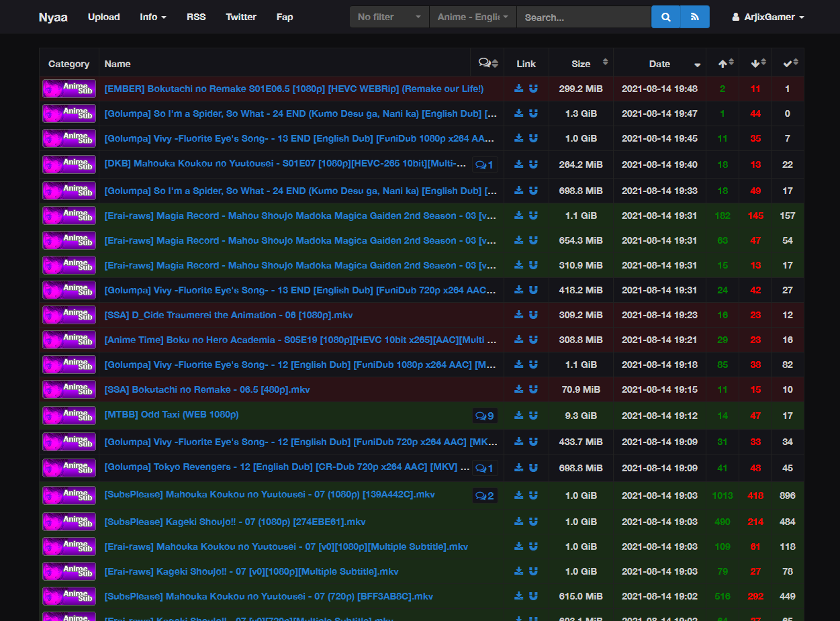The height and width of the screenshot is (621, 840).
Task: Open the Info menu in navbar
Action: point(153,17)
